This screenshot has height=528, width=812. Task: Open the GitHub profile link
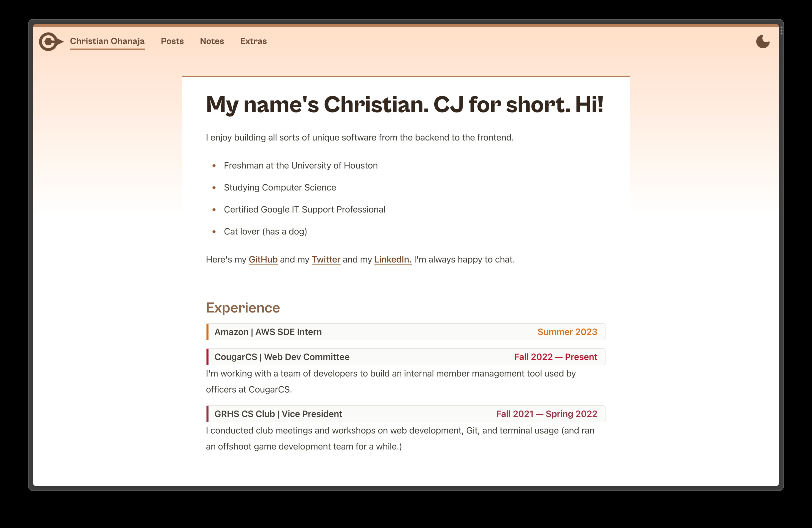click(x=263, y=259)
